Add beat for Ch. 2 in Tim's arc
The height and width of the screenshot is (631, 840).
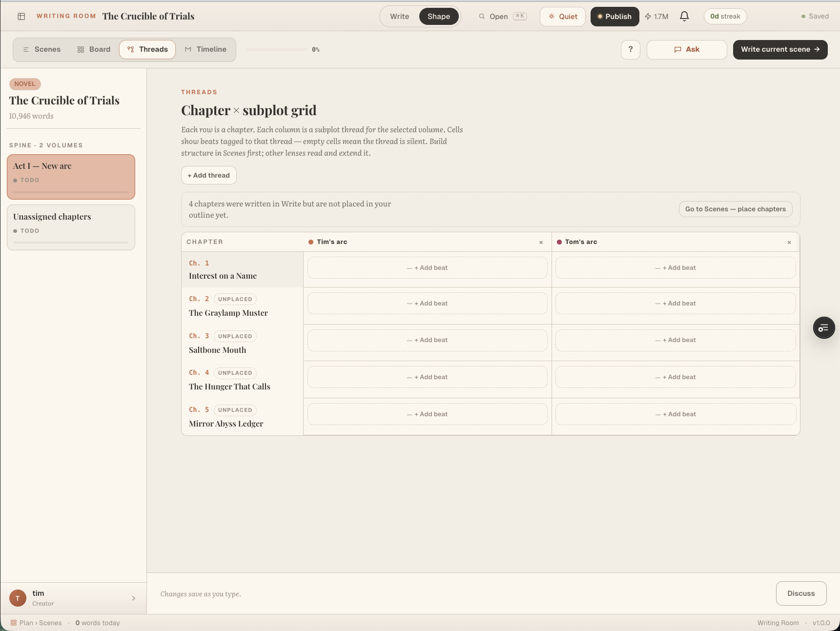(428, 304)
